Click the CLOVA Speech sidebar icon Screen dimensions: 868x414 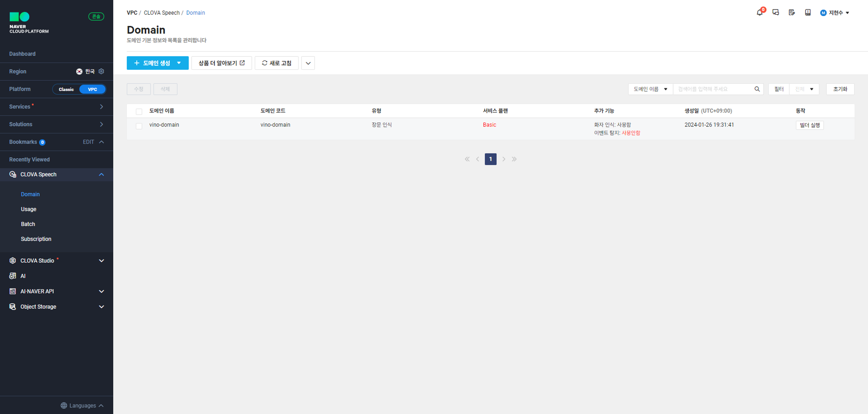tap(13, 174)
